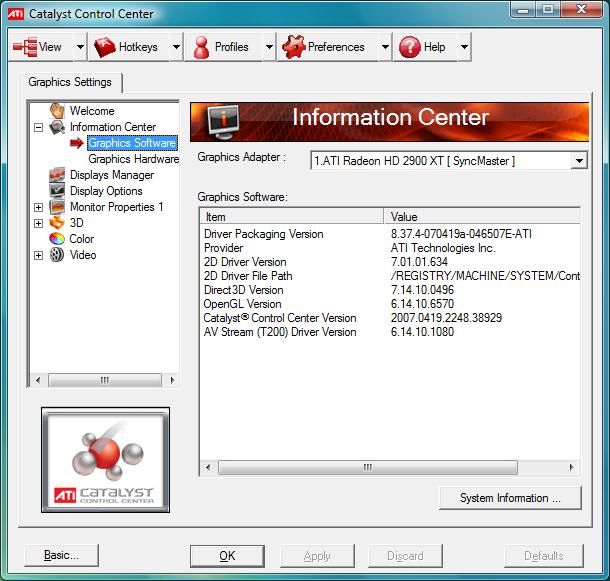The height and width of the screenshot is (581, 610).
Task: Click the Welcome hand icon
Action: 57,111
